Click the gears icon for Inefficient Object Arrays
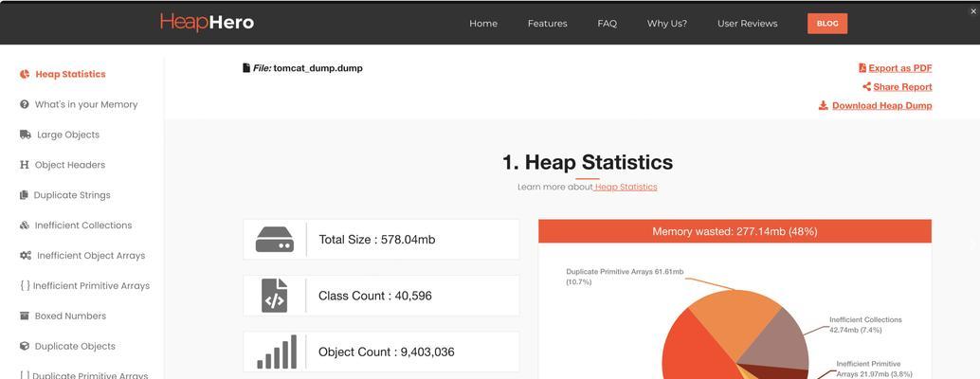980x379 pixels. [26, 256]
